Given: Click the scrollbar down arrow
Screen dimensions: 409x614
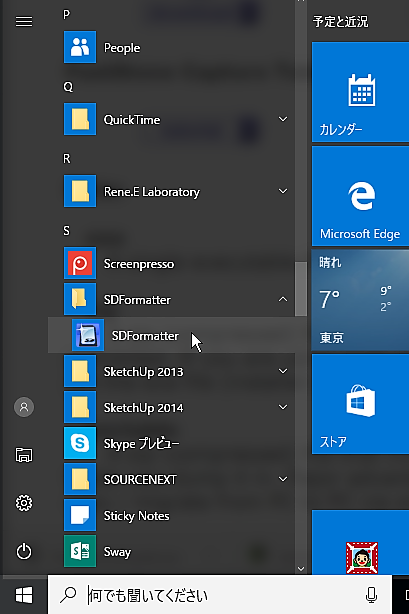Looking at the screenshot, I should (x=301, y=569).
